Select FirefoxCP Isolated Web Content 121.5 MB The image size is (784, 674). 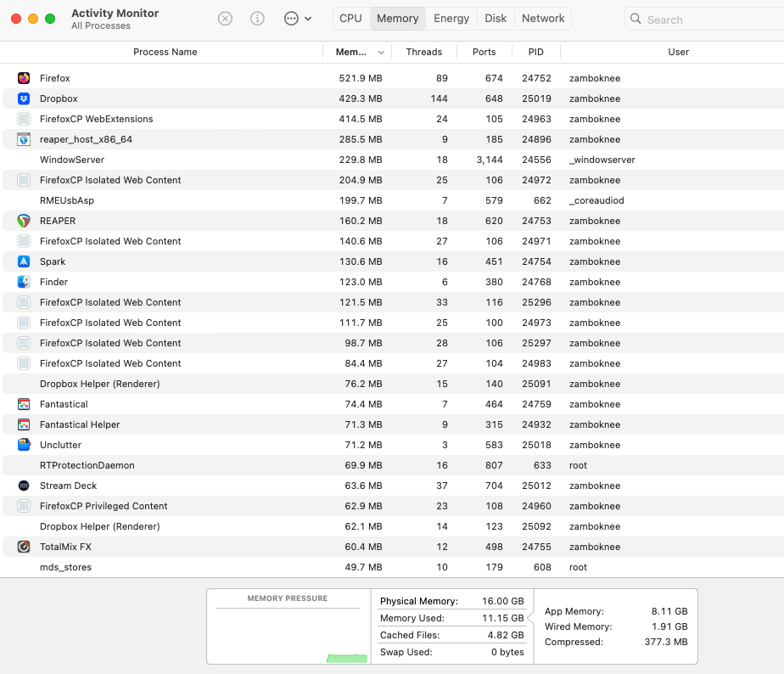tap(393, 302)
